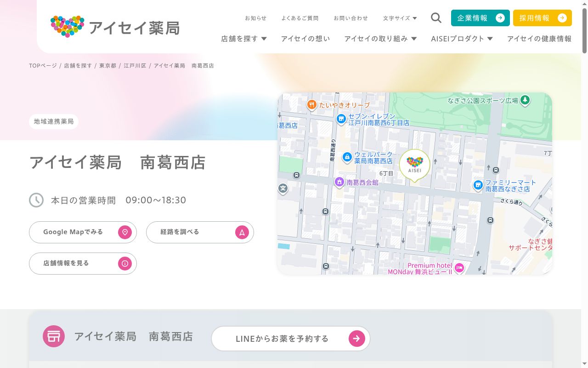Viewport: 588px width, 368px height.
Task: Click the ウェルパーク薬局 pharmacy marker icon
Action: 347,157
